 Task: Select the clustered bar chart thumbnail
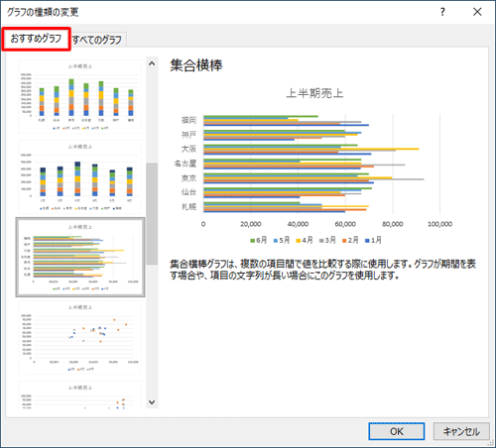pos(80,257)
